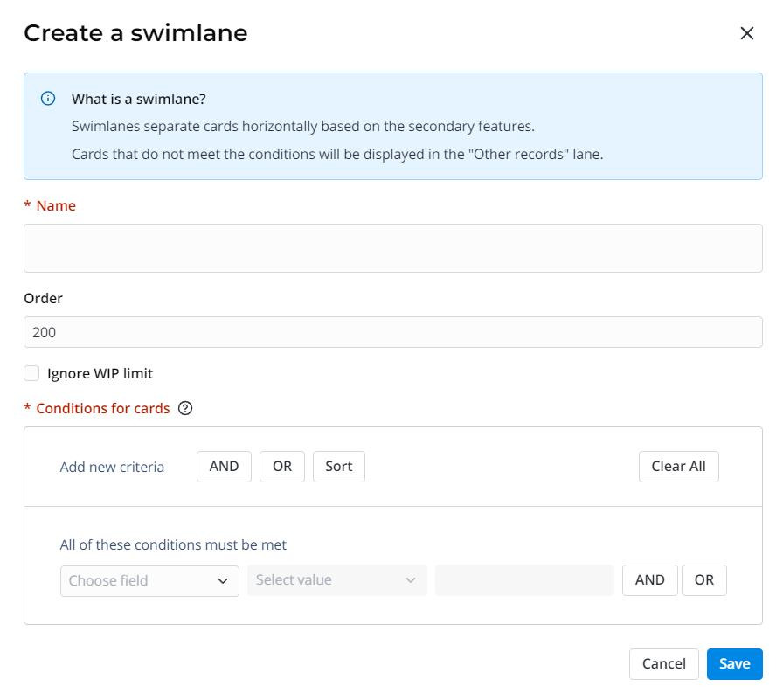The image size is (783, 700).
Task: Add AND criteria next to Add new criteria
Action: [x=224, y=467]
